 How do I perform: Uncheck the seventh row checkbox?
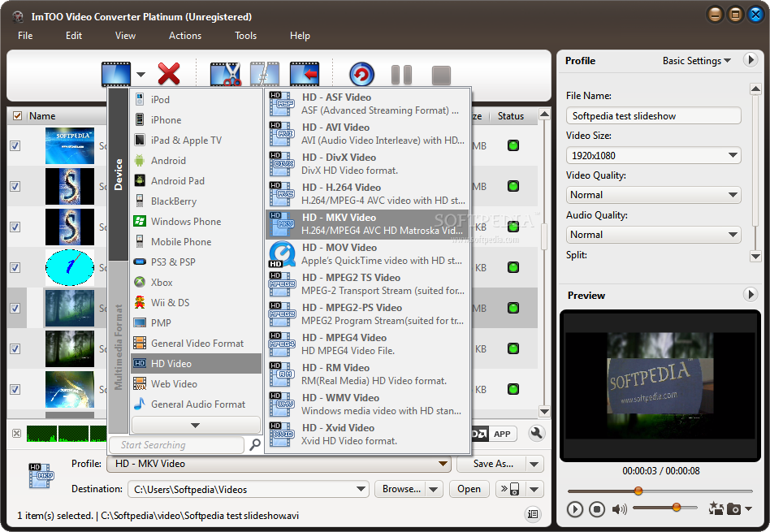tap(15, 390)
